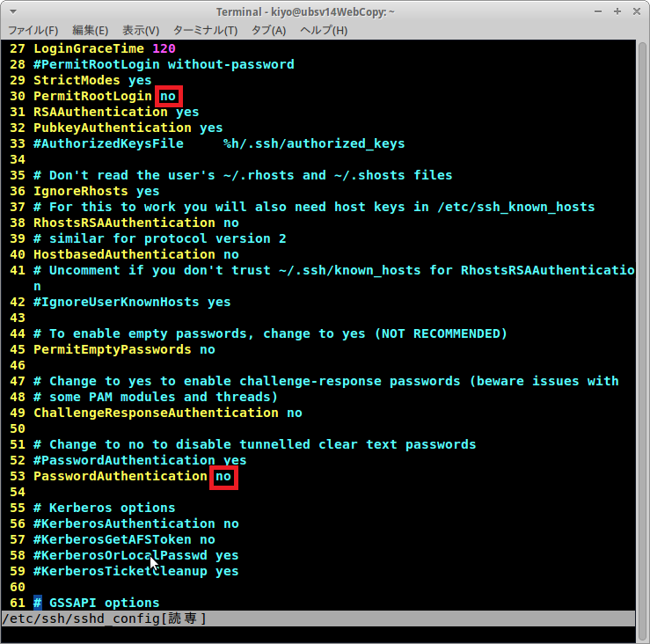
Task: Click 'ChallengeResponseAuthentication no' on line 49
Action: coord(167,413)
